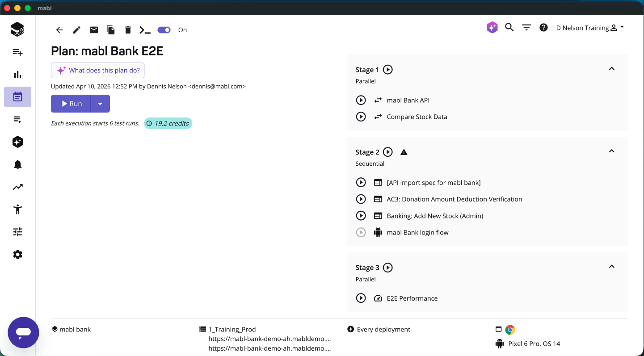644x356 pixels.
Task: Click the Run button to start the plan
Action: click(70, 103)
